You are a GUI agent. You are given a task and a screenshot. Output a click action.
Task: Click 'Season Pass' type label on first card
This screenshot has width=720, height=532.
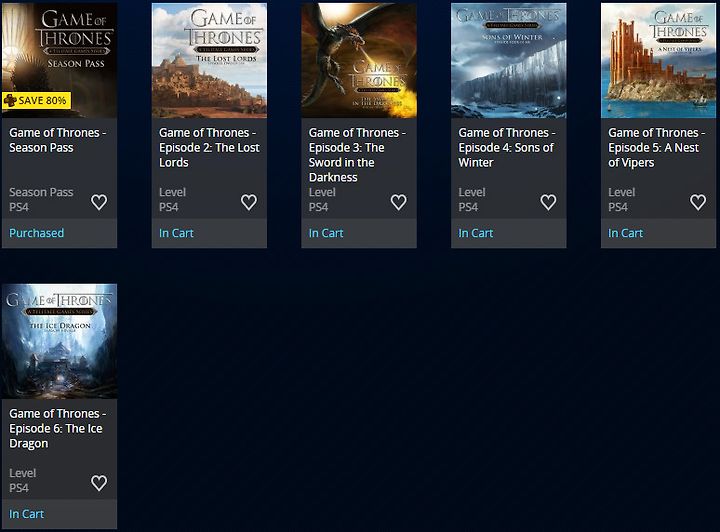[x=41, y=192]
